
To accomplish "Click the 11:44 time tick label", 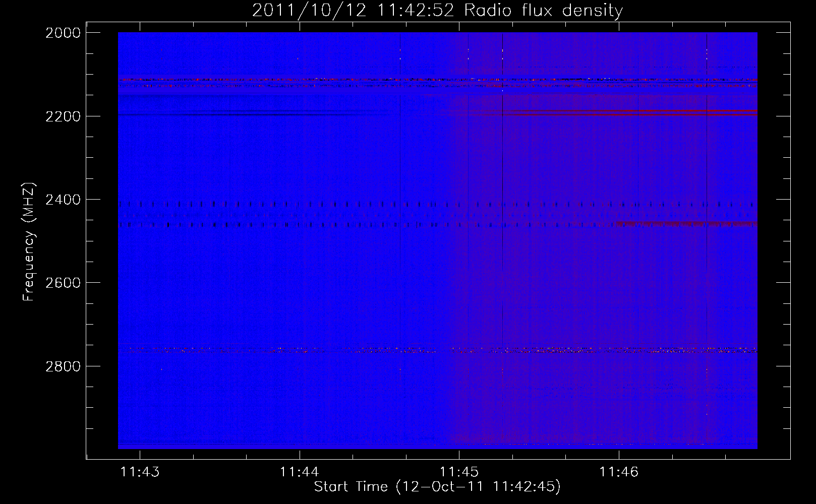I will coord(300,472).
